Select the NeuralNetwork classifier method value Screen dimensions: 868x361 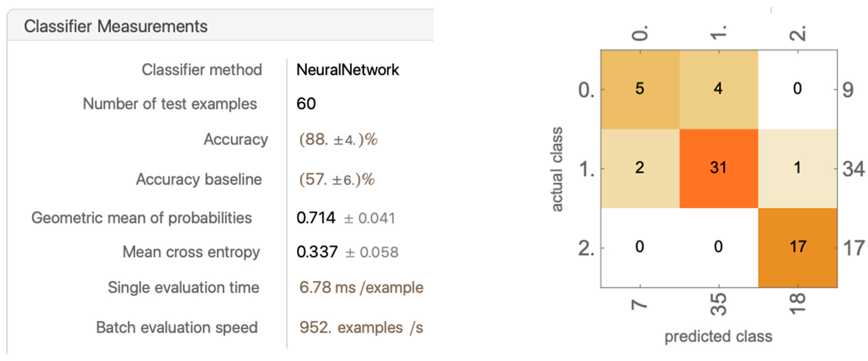[347, 70]
